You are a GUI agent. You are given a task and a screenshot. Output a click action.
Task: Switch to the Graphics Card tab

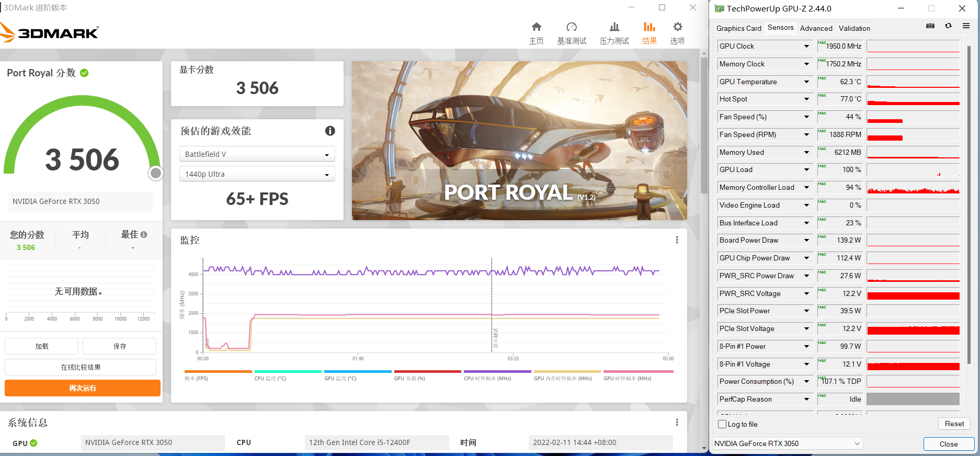pyautogui.click(x=738, y=28)
